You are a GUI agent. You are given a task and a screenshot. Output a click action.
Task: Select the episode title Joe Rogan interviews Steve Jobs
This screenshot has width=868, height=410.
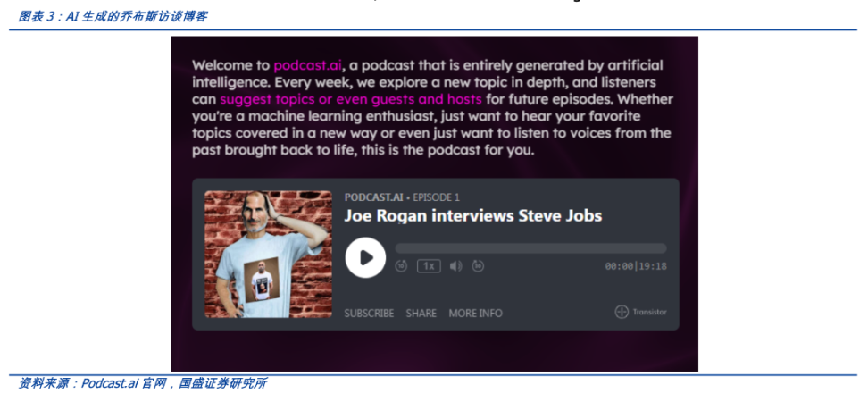point(472,215)
